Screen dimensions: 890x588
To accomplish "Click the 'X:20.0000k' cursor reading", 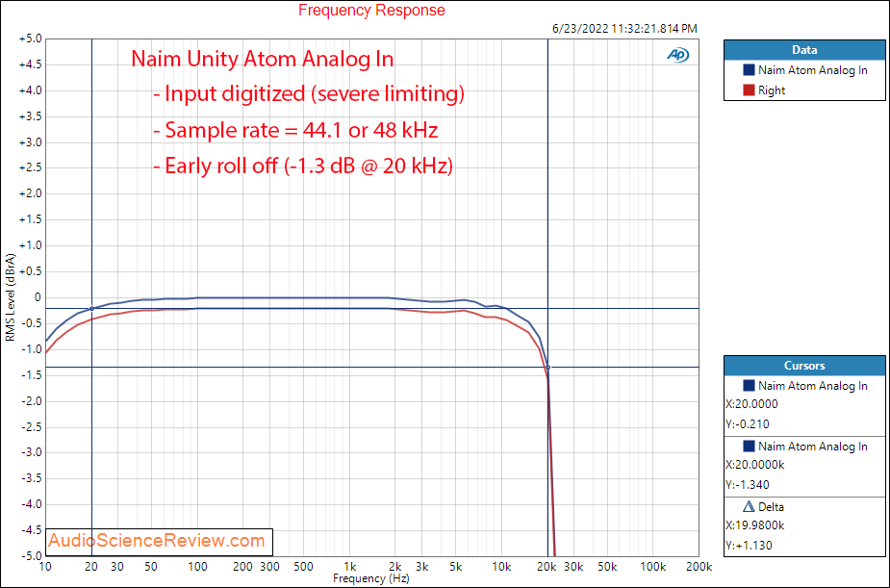I will [x=755, y=465].
